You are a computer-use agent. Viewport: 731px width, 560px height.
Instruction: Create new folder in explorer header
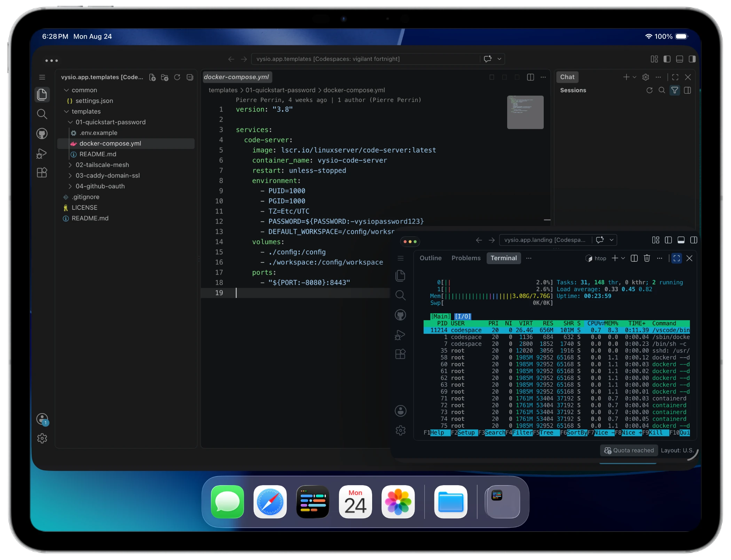pos(165,77)
